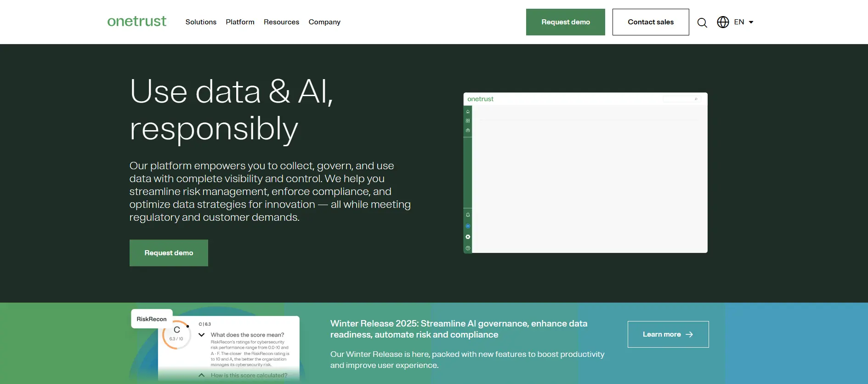Click the search field in product mockup
Image resolution: width=868 pixels, height=384 pixels.
[681, 99]
